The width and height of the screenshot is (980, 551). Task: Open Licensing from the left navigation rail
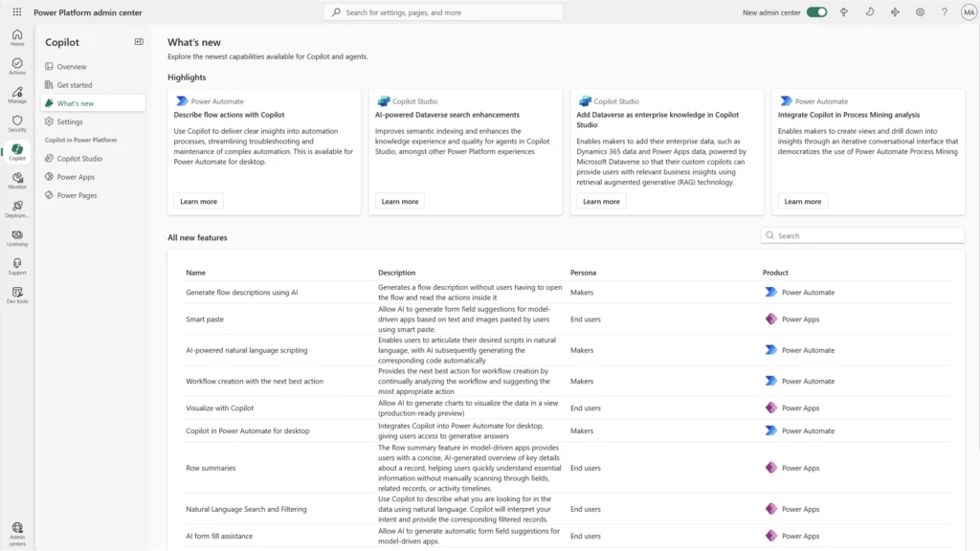tap(17, 233)
